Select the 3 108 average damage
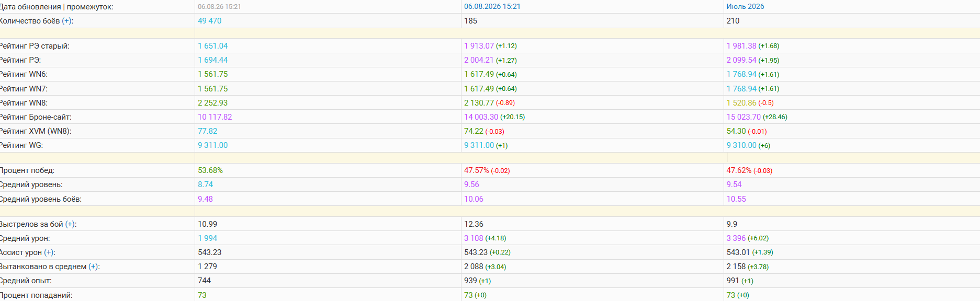The image size is (980, 301). [474, 238]
